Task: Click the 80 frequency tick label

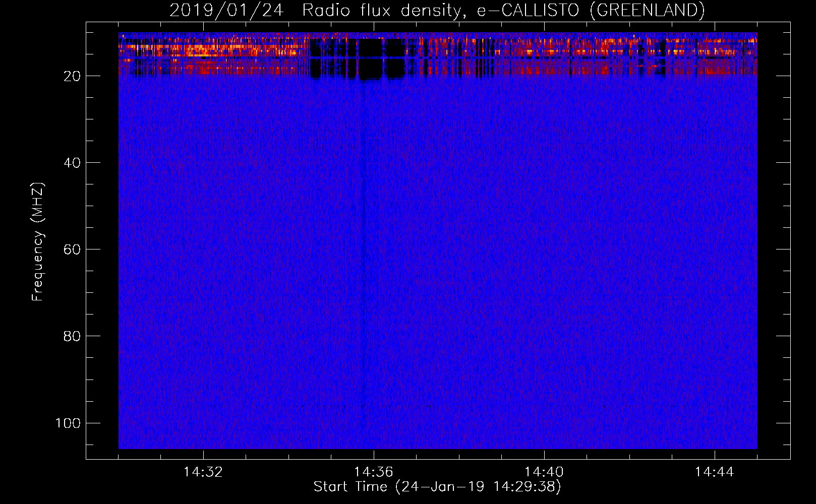Action: tap(72, 336)
